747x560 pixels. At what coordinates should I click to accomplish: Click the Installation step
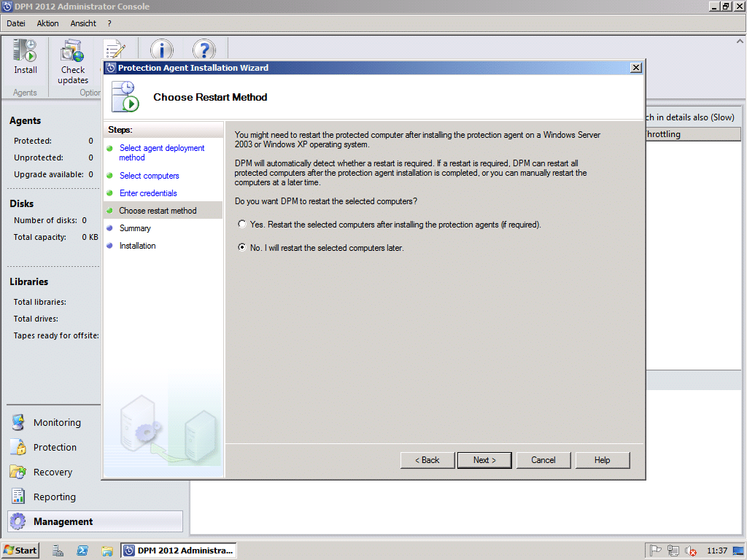[137, 246]
